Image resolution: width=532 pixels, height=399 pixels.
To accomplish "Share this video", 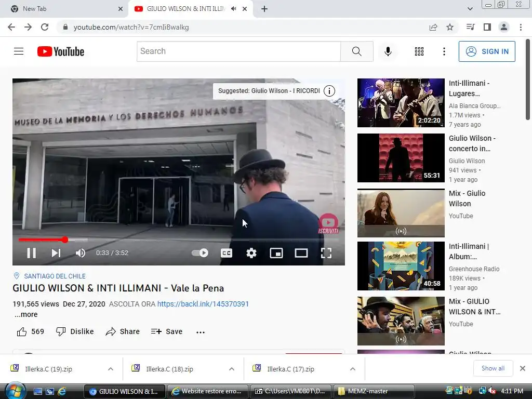I will pos(123,331).
